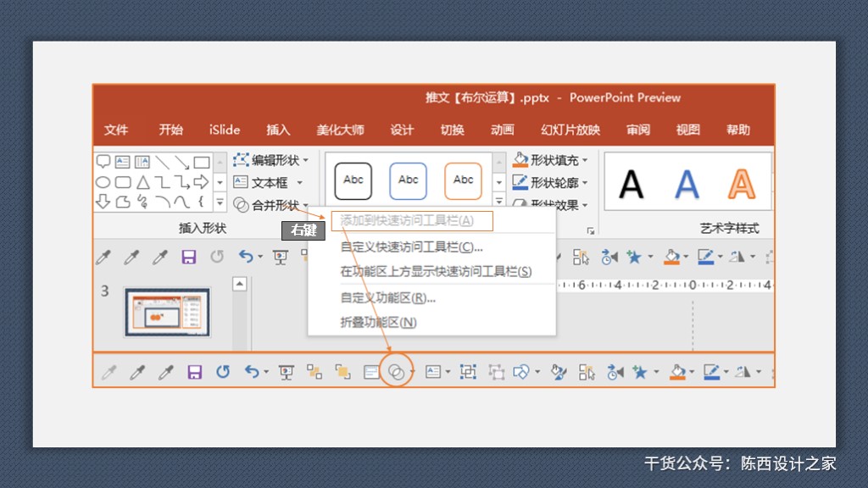Viewport: 868px width, 488px height.
Task: Start slideshow from upper toolbar presentation icon
Action: pyautogui.click(x=280, y=257)
